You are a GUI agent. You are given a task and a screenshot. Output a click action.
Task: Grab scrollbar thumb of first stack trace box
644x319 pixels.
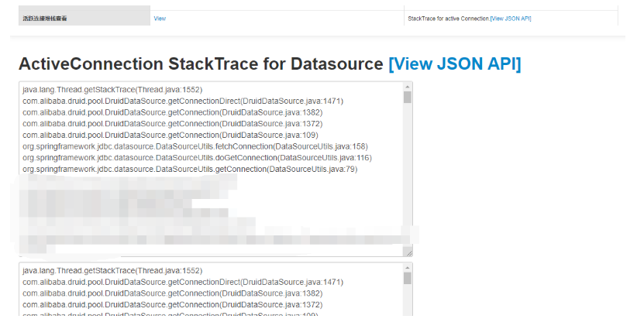click(x=408, y=98)
